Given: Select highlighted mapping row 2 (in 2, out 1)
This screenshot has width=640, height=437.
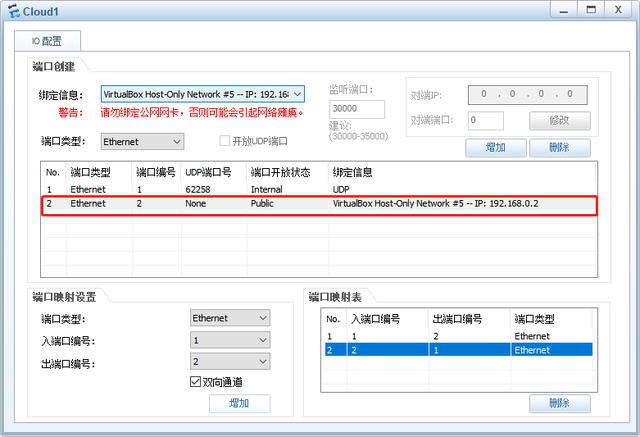Looking at the screenshot, I should [458, 350].
